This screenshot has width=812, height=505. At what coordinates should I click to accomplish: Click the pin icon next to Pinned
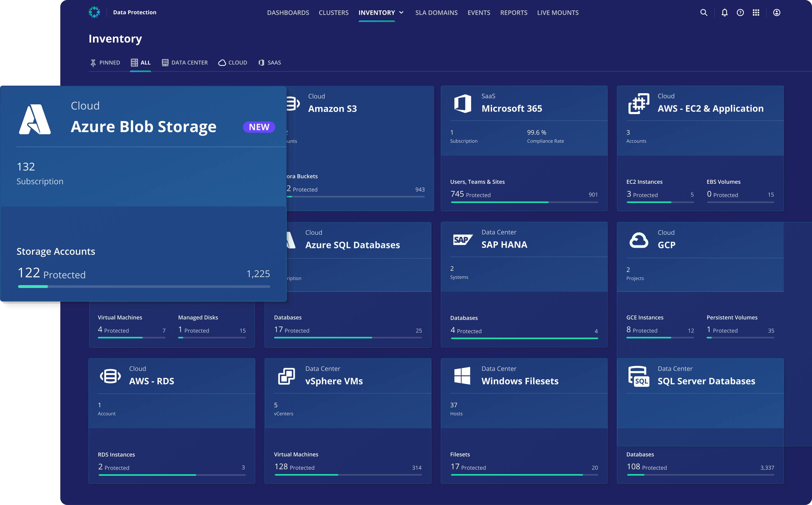point(93,63)
